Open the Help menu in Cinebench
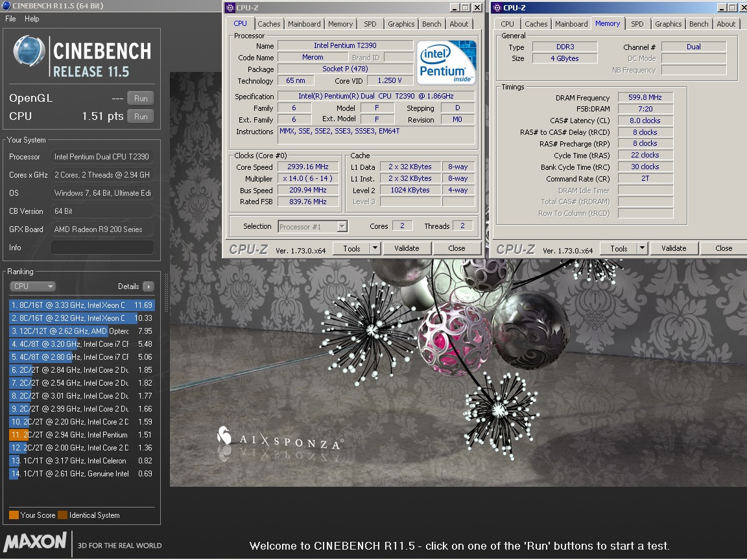Image resolution: width=747 pixels, height=560 pixels. [x=32, y=19]
